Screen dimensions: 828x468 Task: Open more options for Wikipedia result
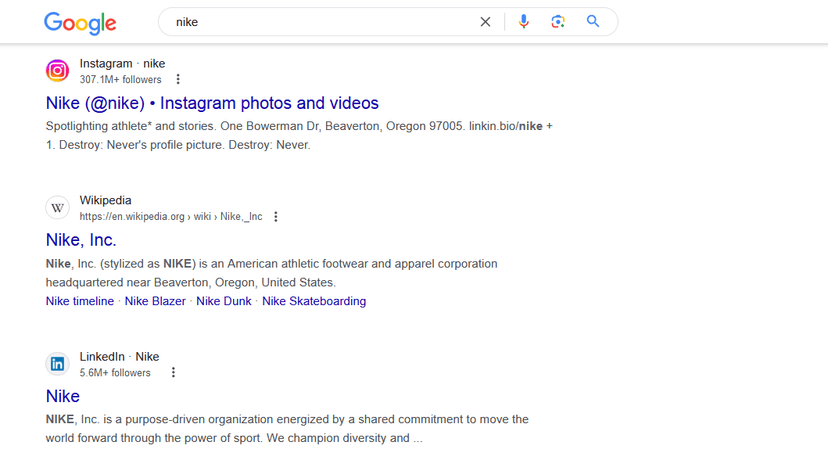276,217
